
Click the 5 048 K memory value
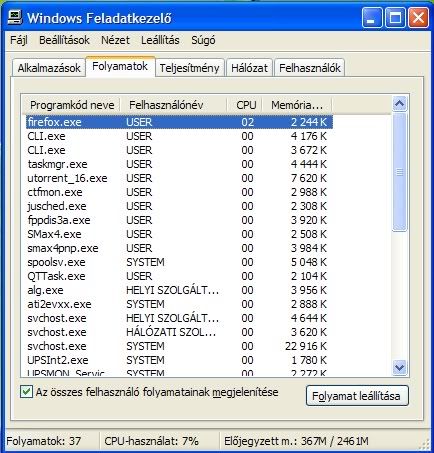(309, 262)
